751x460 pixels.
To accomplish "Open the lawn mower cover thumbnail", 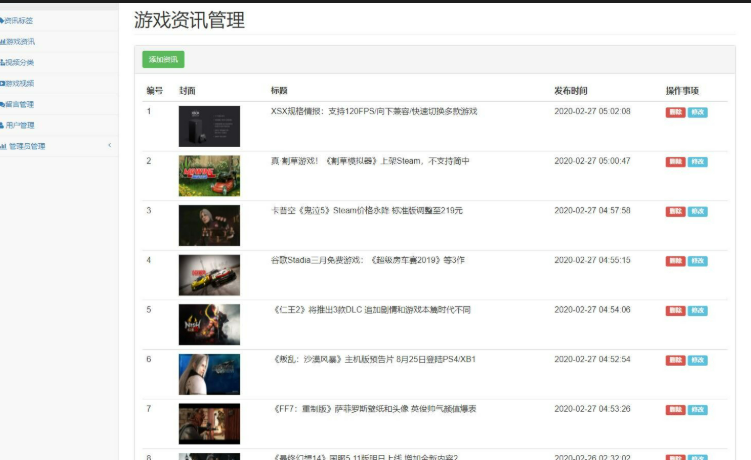I will click(209, 176).
